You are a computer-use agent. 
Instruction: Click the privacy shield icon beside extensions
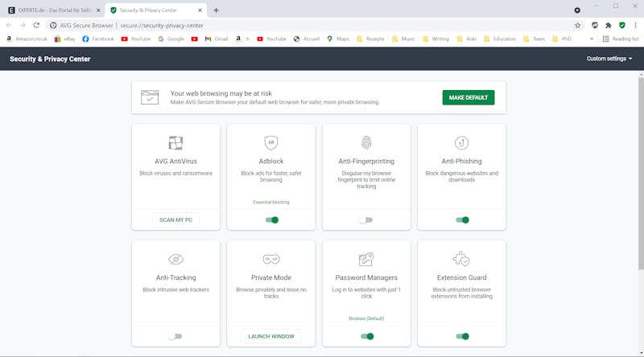coord(595,26)
